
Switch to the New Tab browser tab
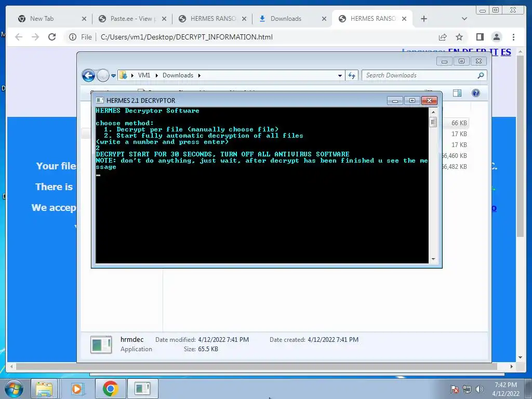point(42,19)
